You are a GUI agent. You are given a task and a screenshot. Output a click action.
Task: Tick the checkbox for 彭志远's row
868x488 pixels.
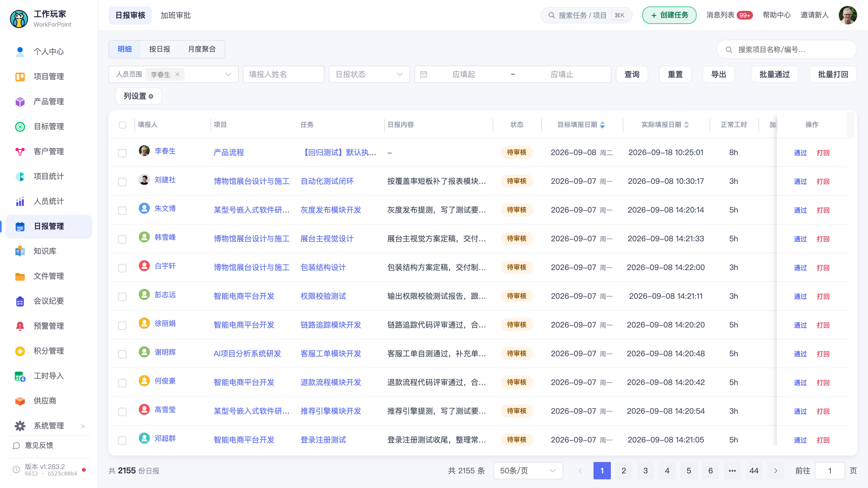(x=122, y=297)
